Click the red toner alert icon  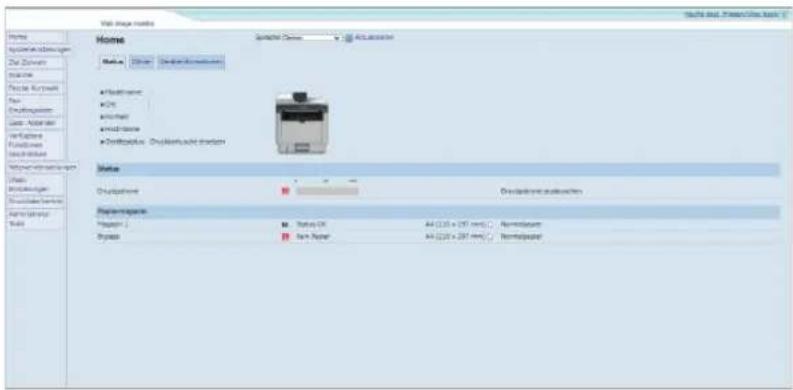pyautogui.click(x=285, y=191)
